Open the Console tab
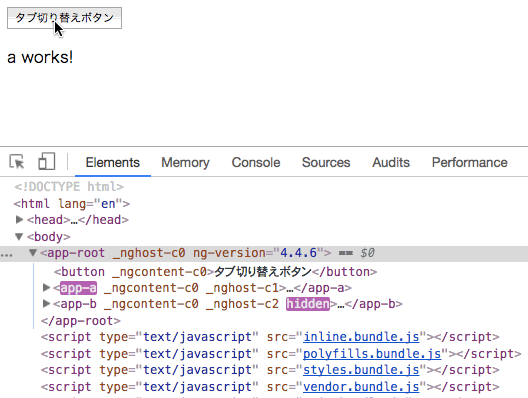 [x=256, y=163]
